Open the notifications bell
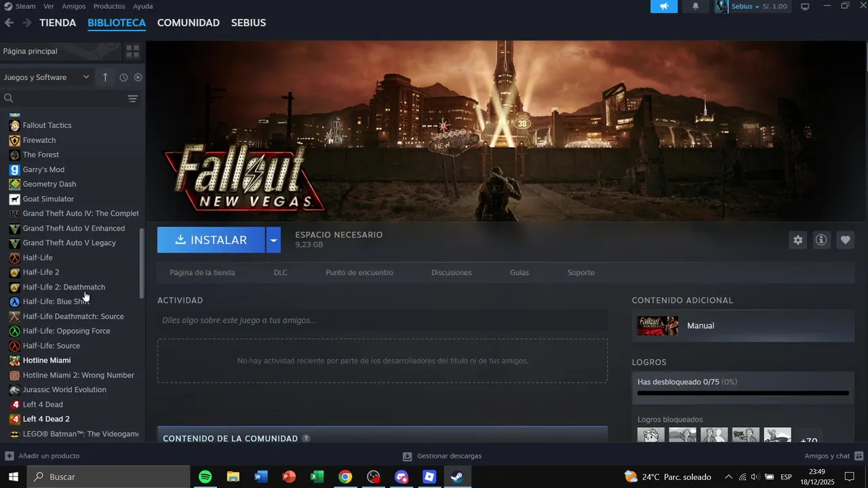 (x=696, y=6)
